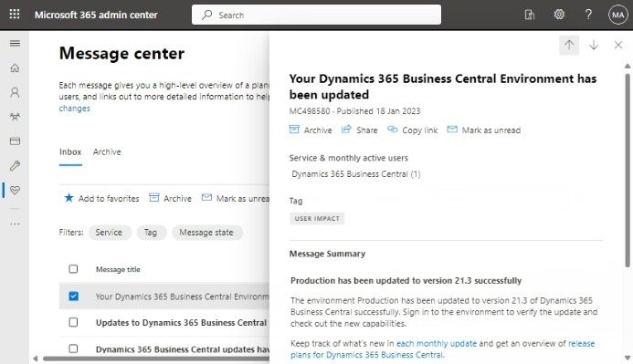Click scroll up arrow in detail panel
Screen dimensions: 633x364
[628, 66]
